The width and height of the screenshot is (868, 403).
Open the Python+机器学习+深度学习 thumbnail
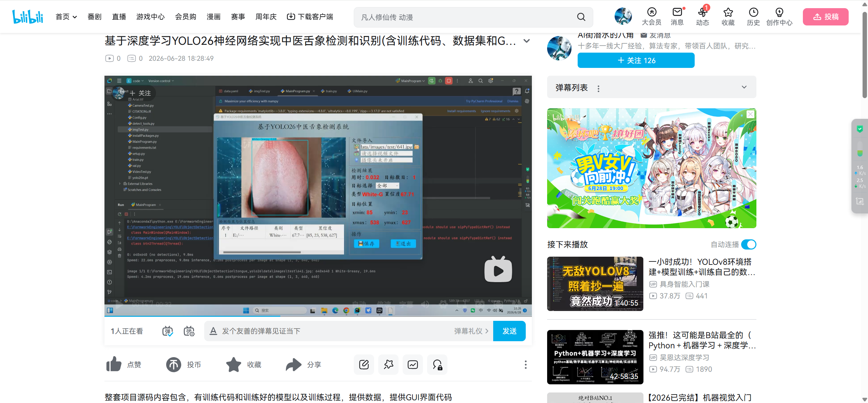(x=595, y=357)
